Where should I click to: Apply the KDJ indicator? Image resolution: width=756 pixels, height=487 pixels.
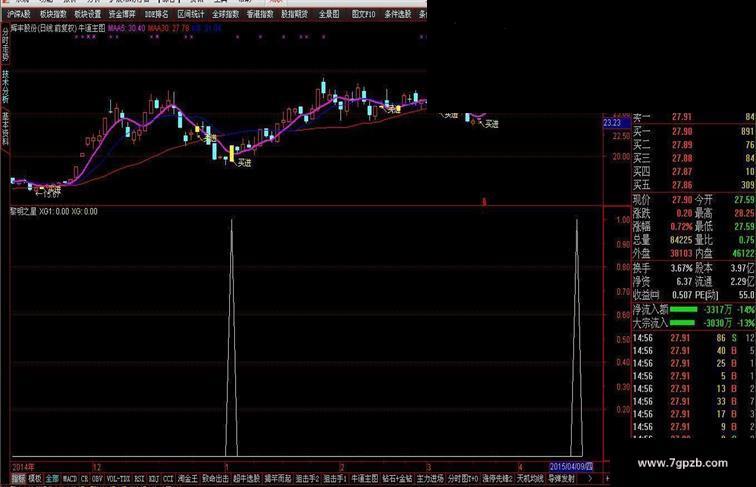tap(154, 479)
